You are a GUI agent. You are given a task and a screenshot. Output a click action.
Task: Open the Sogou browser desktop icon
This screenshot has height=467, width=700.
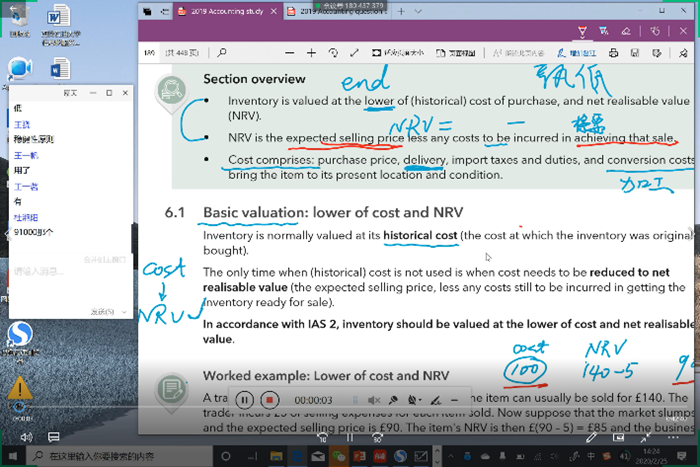click(x=18, y=333)
